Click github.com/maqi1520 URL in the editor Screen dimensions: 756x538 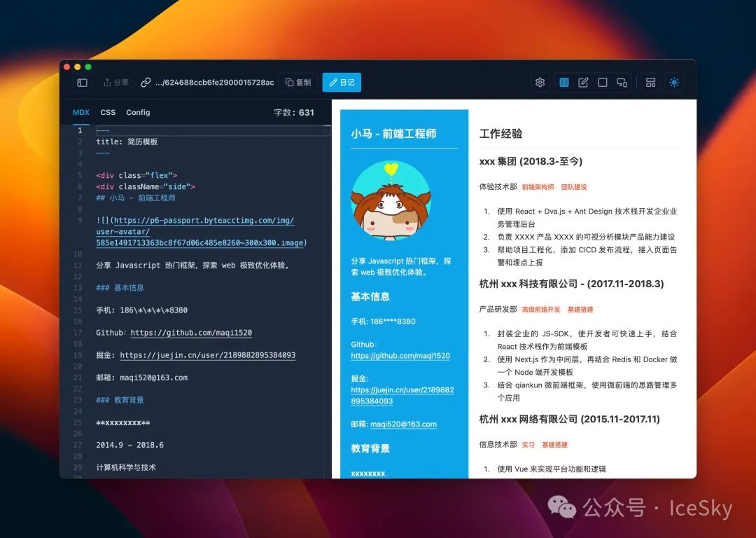pos(191,333)
